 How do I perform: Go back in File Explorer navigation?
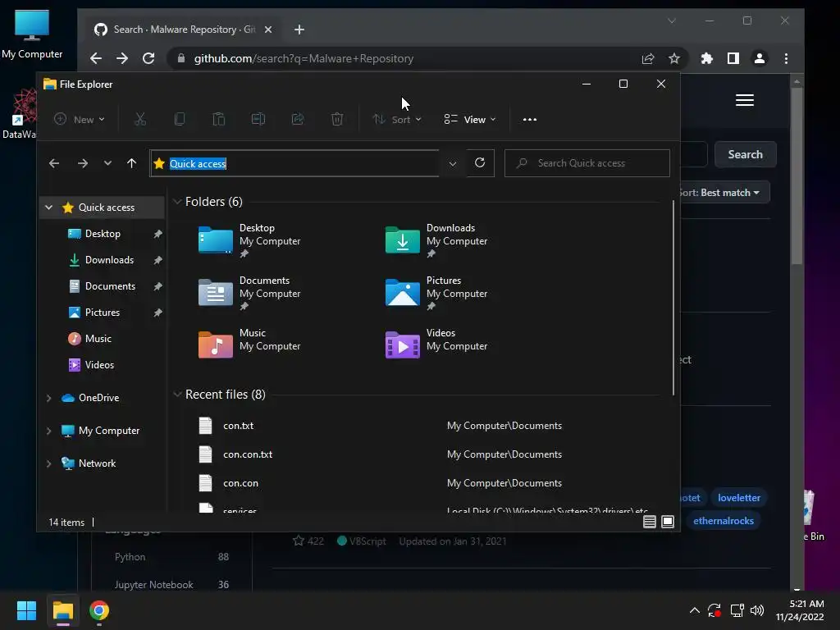click(54, 163)
